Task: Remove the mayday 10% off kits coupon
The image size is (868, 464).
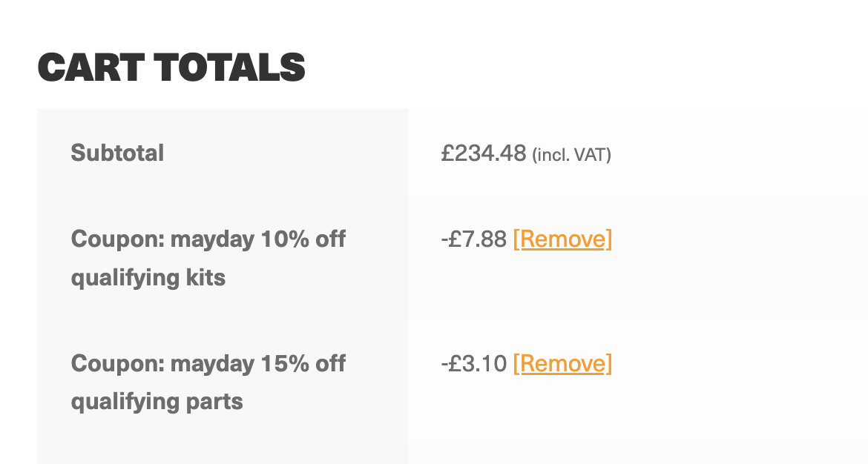Action: pos(562,239)
